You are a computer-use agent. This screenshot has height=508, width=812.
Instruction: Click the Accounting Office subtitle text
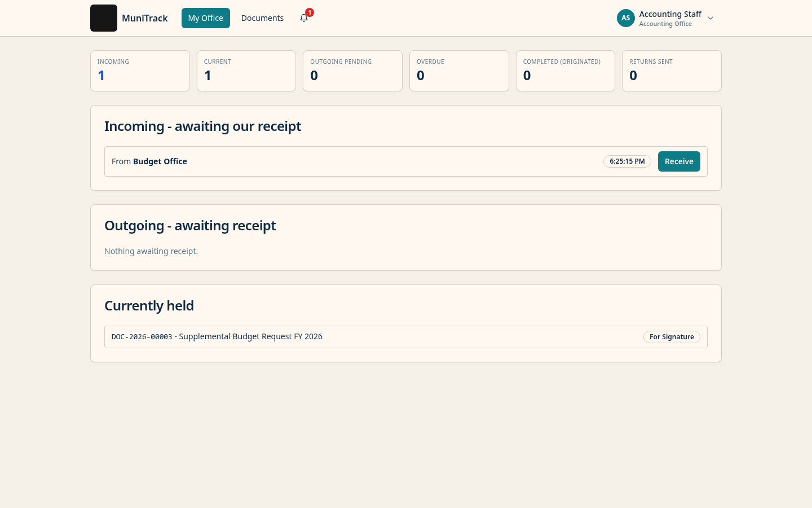665,24
